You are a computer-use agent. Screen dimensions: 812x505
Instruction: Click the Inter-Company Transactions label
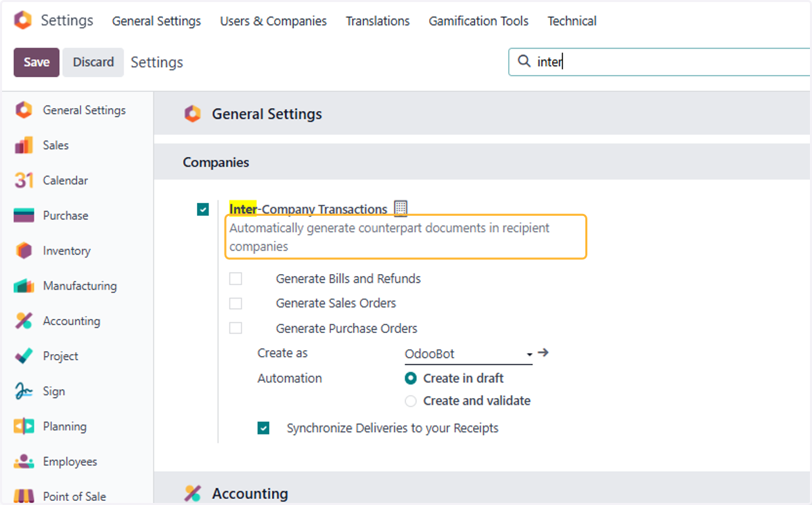pos(309,209)
